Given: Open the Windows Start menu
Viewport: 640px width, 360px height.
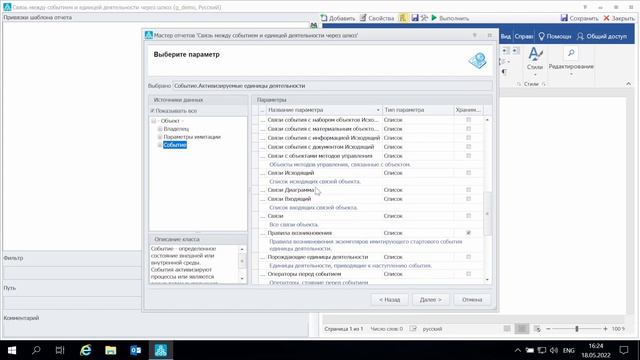Looking at the screenshot, I should click(12, 350).
